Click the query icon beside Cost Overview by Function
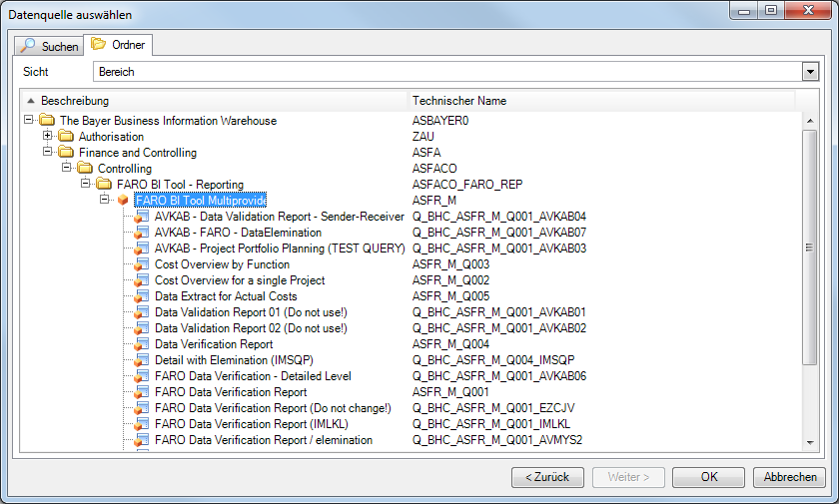 pyautogui.click(x=141, y=264)
